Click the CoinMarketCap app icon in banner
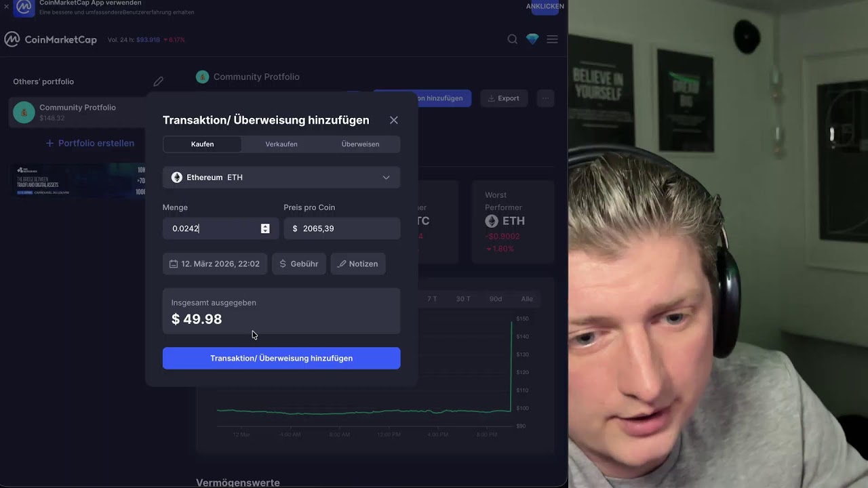This screenshot has width=868, height=488. tap(24, 7)
